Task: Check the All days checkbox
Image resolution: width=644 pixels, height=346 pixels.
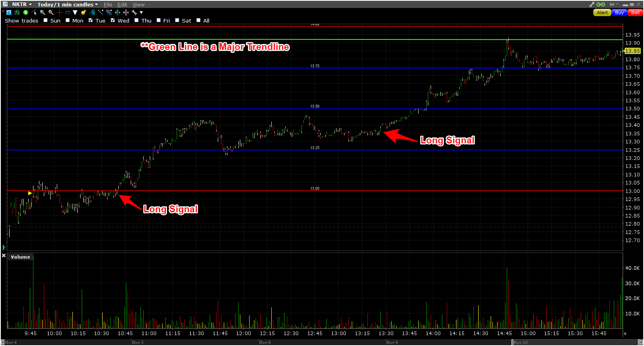Action: (198, 20)
